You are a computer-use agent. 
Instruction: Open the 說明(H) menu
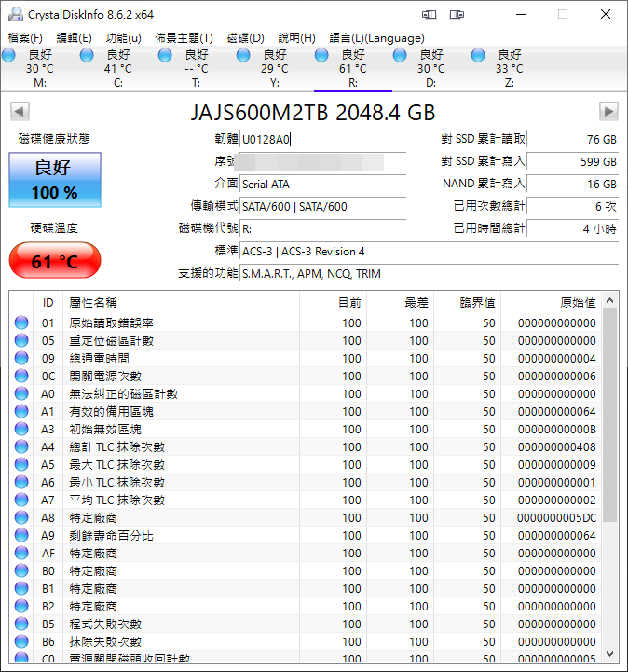pyautogui.click(x=296, y=38)
